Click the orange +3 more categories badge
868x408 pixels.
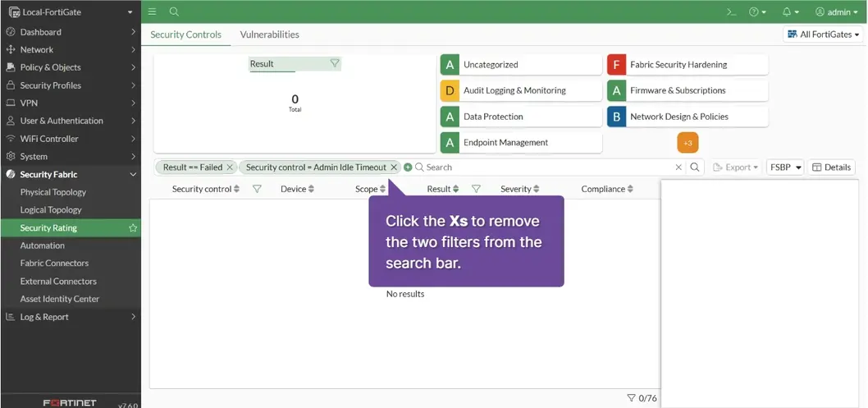click(688, 143)
